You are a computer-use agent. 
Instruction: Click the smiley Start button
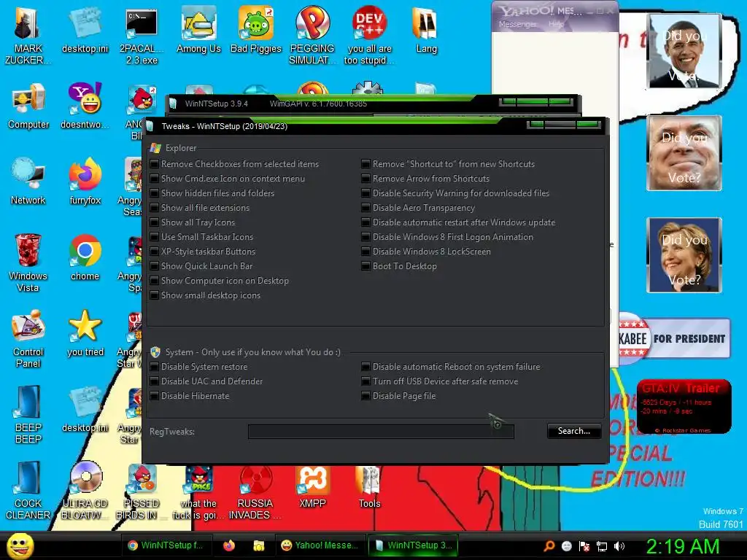click(20, 545)
